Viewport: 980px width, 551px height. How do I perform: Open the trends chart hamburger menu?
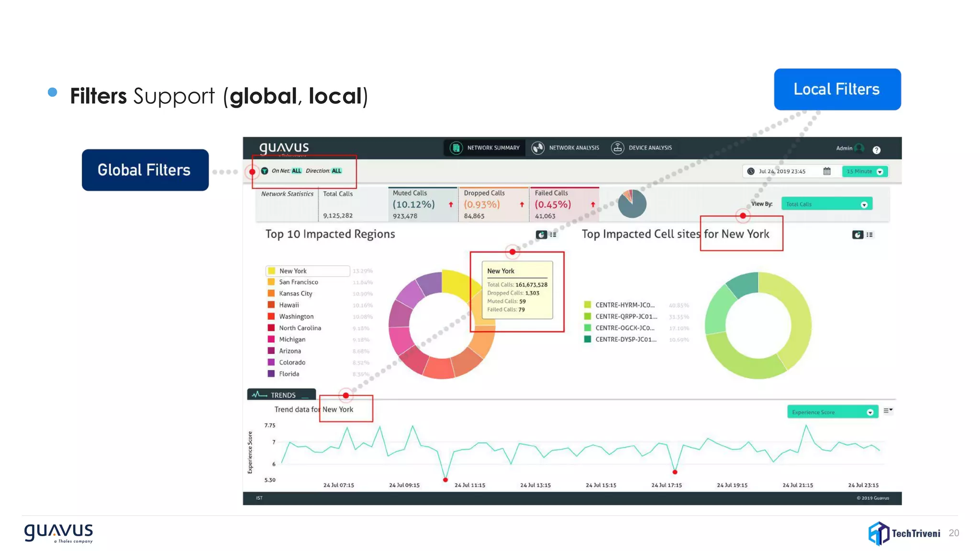click(x=888, y=410)
